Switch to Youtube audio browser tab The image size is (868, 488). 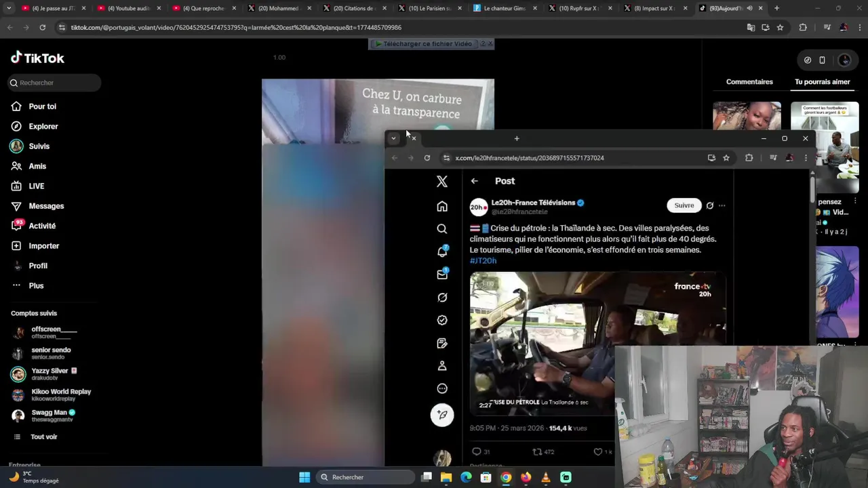pos(129,8)
